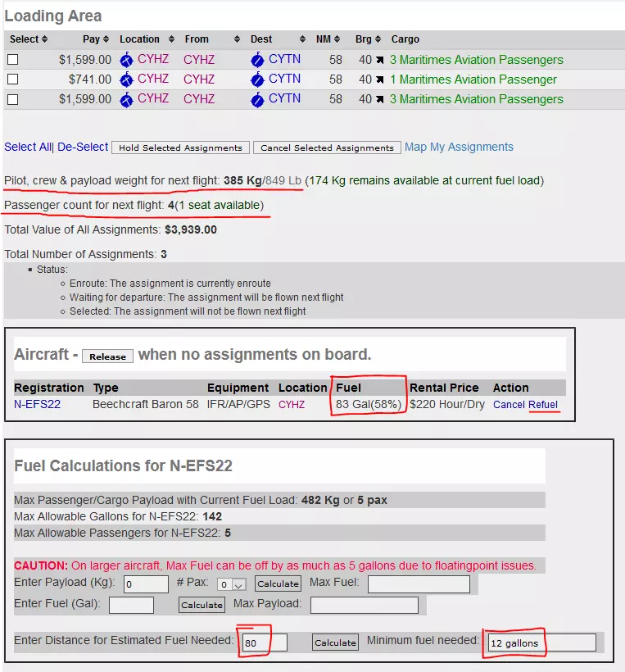Screen dimensions: 625x672
Task: Check the $741.00 assignment checkbox
Action: click(13, 79)
